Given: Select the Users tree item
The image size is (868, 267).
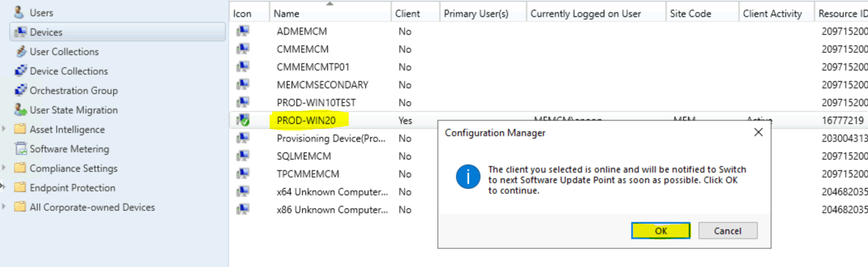Looking at the screenshot, I should click(41, 13).
